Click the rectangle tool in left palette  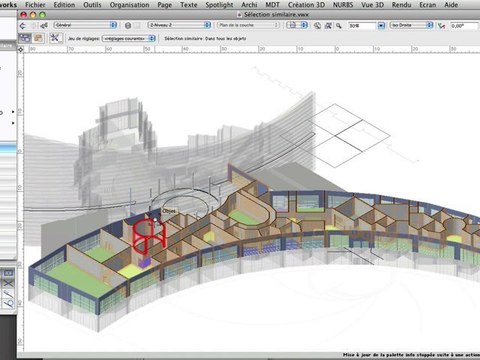click(8, 273)
